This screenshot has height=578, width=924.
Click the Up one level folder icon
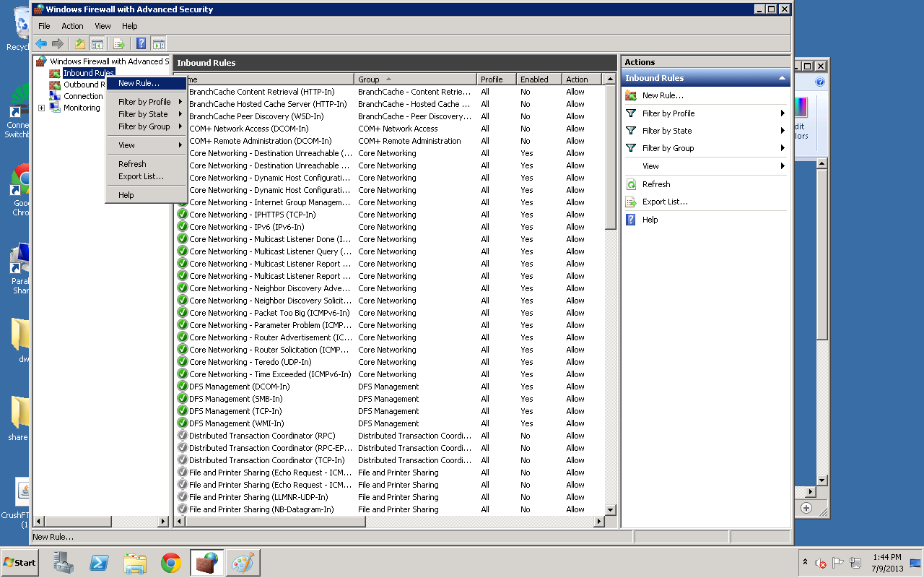tap(80, 43)
